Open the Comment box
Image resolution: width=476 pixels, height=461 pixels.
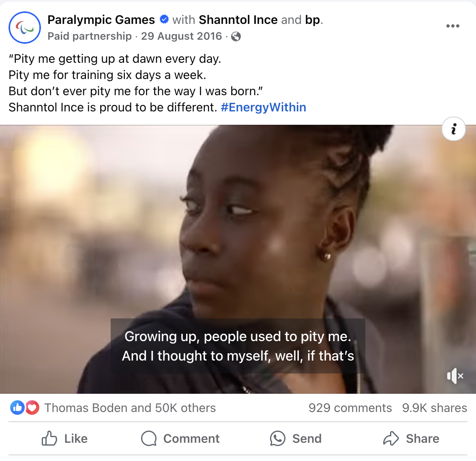pos(180,439)
